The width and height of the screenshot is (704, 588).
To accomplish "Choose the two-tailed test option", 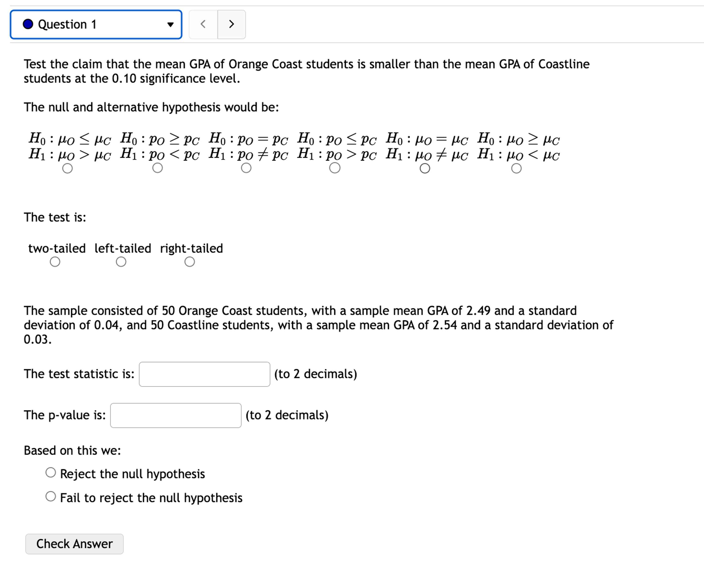I will click(55, 262).
